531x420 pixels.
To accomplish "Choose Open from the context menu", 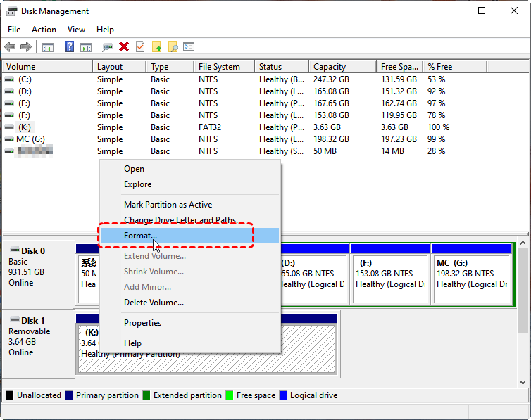I will pyautogui.click(x=190, y=169).
